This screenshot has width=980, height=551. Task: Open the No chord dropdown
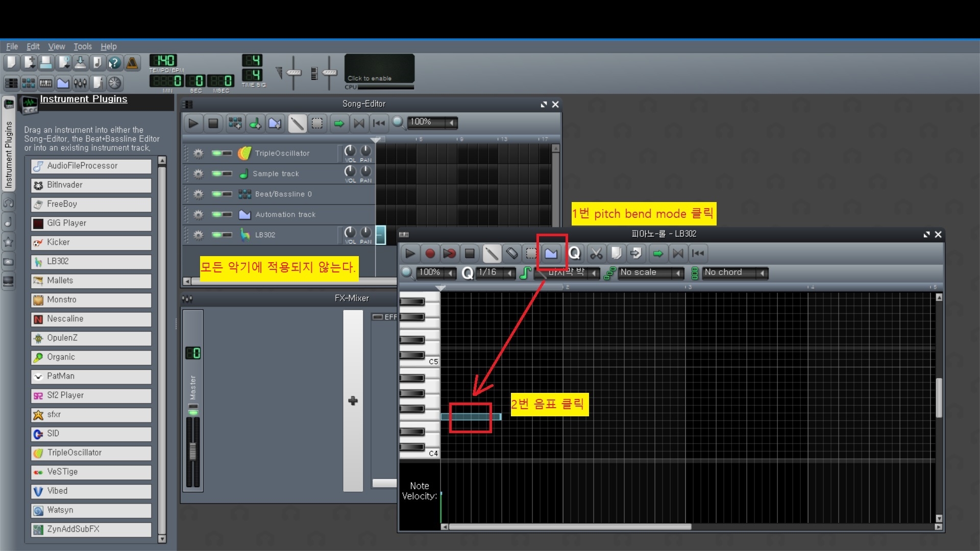(735, 272)
